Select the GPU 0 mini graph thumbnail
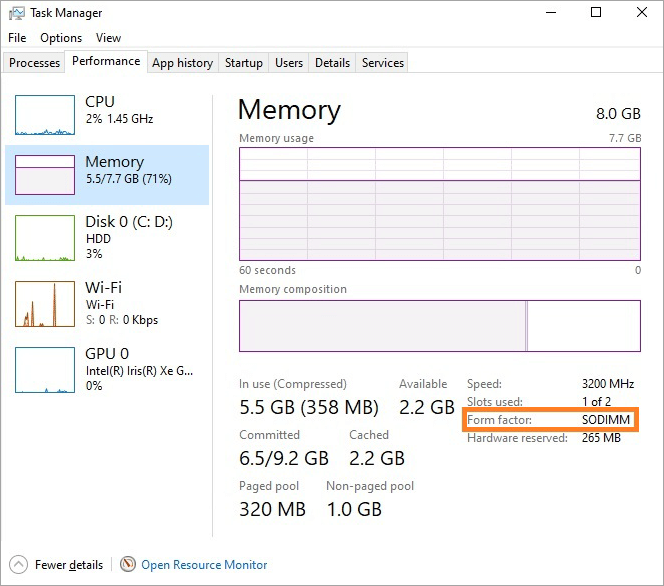Screen dimensions: 664x586 coord(45,370)
